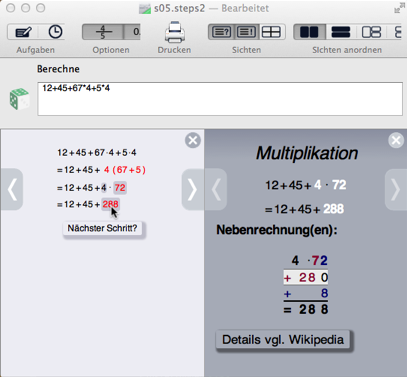Click the red 4 (67+5) term
407x377 pixels.
point(125,170)
